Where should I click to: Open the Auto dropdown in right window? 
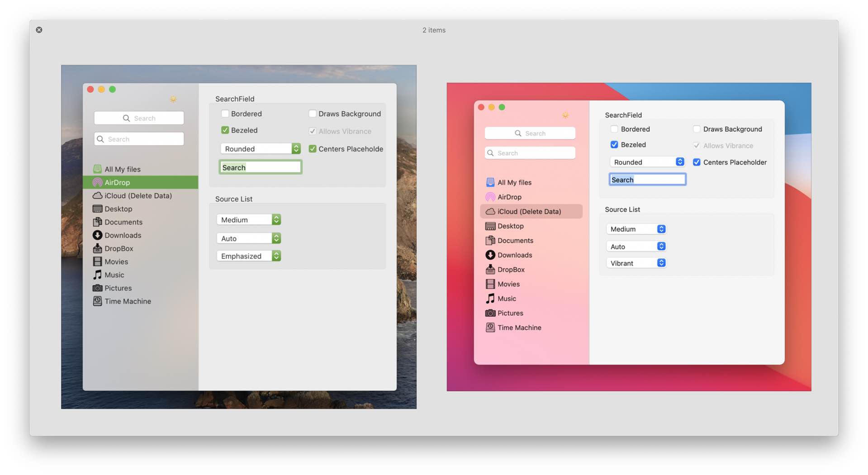(x=636, y=247)
